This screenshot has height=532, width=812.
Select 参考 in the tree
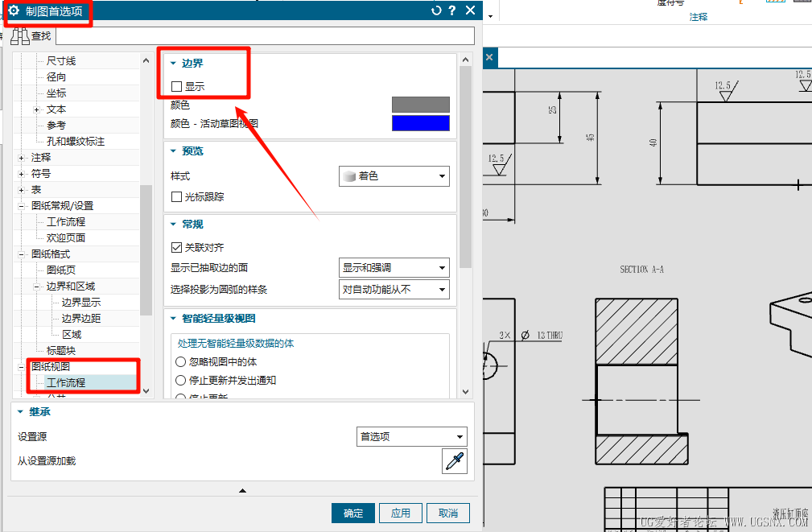coord(56,126)
